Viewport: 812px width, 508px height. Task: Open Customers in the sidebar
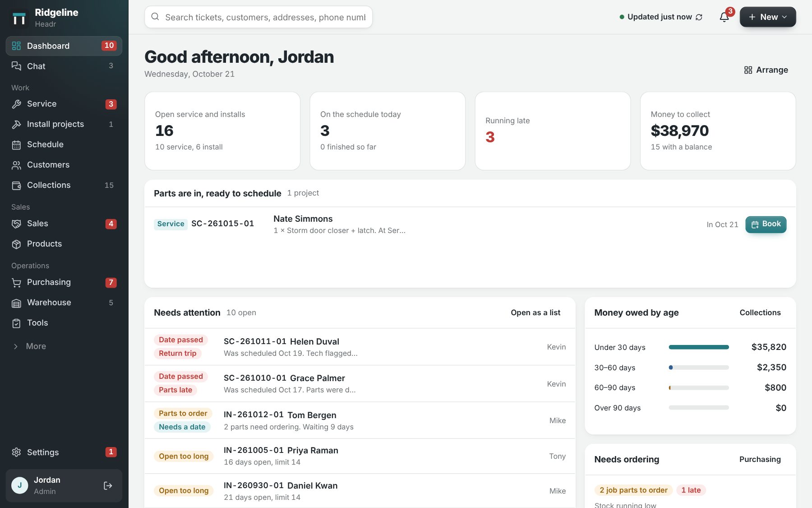pyautogui.click(x=64, y=165)
